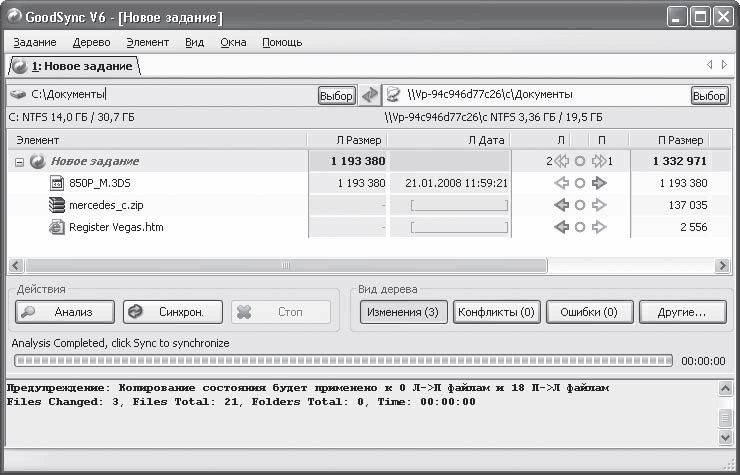
Task: Click the Синхрон. button
Action: click(x=173, y=312)
